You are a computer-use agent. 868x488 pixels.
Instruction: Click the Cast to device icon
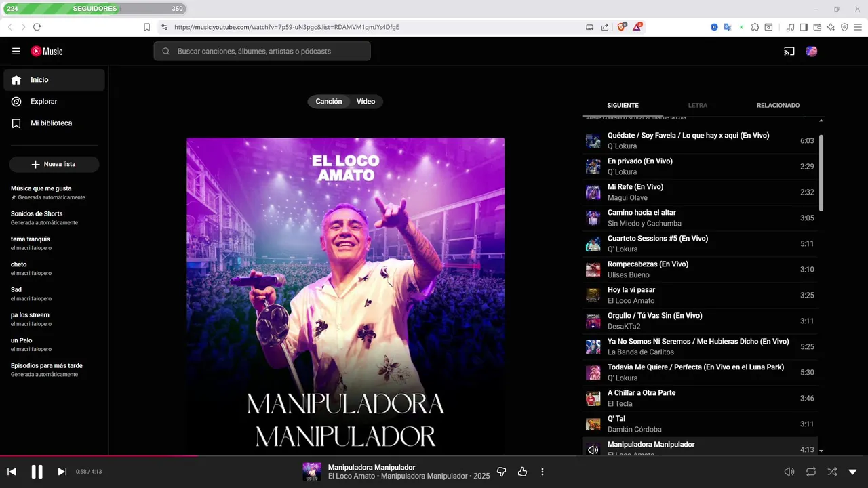[x=789, y=51]
